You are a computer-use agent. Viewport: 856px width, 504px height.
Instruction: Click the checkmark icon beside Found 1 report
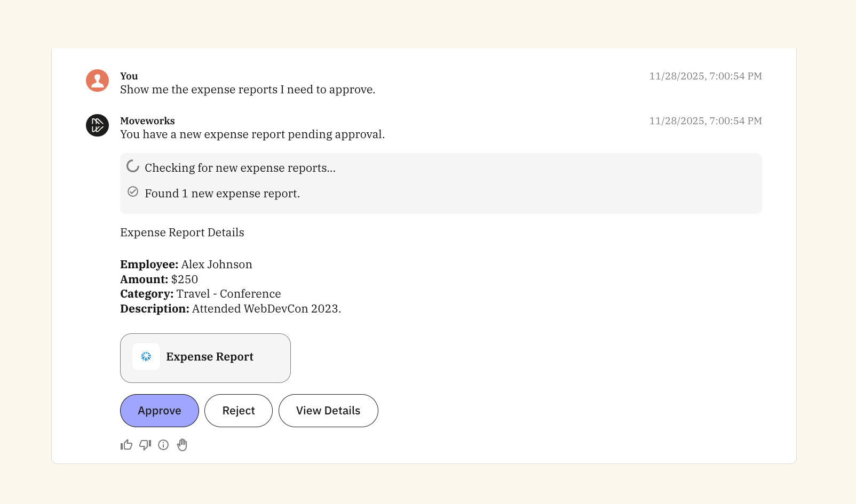133,192
